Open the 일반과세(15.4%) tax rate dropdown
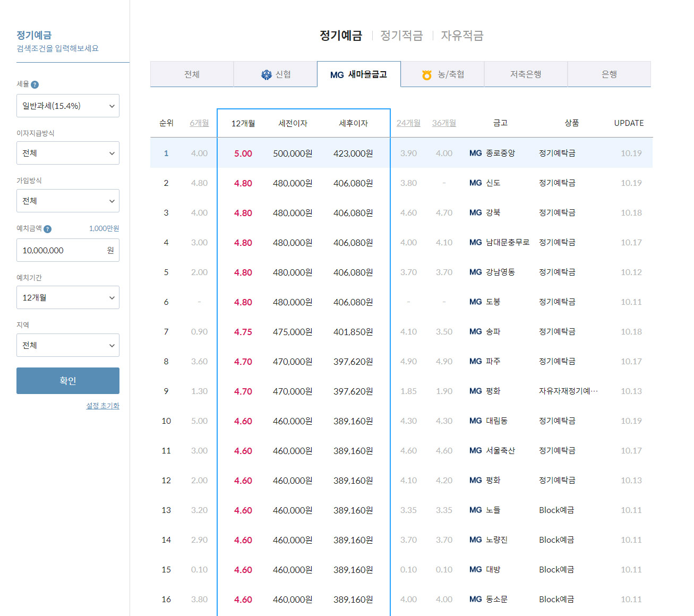 tap(67, 106)
